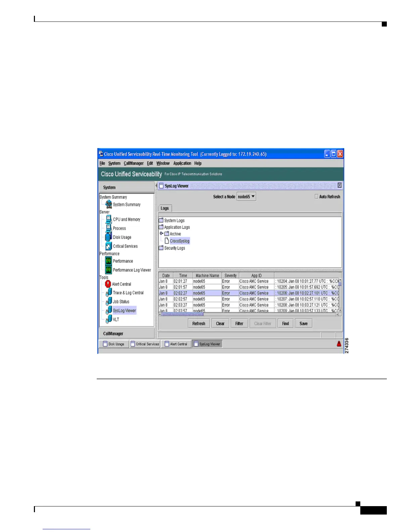
Task: Click scroll-right arrow of log table scrollbar
Action: click(x=337, y=314)
